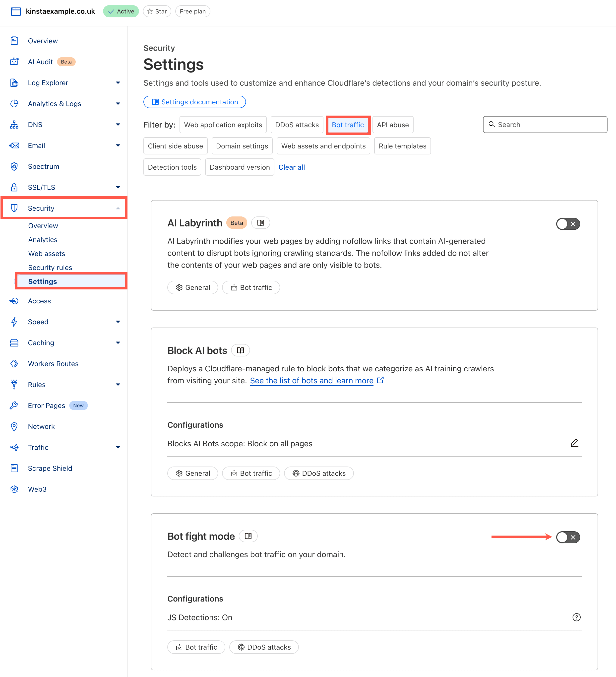616x677 pixels.
Task: Open the Access section in the sidebar
Action: click(39, 301)
